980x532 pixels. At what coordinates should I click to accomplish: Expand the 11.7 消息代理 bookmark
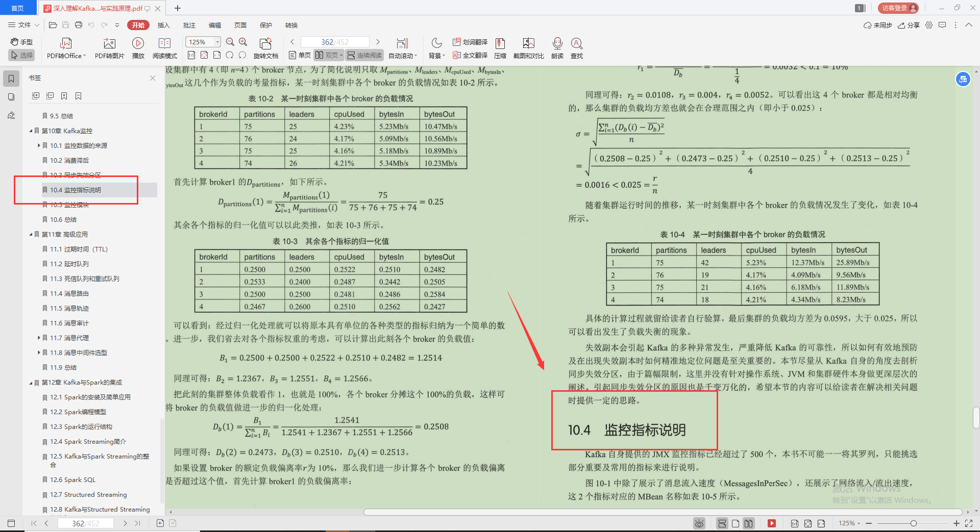pyautogui.click(x=39, y=337)
